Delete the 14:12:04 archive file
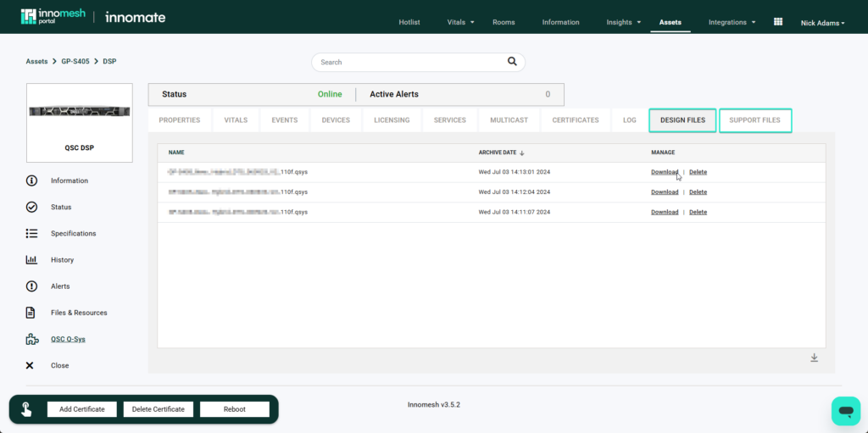868x433 pixels. [698, 192]
